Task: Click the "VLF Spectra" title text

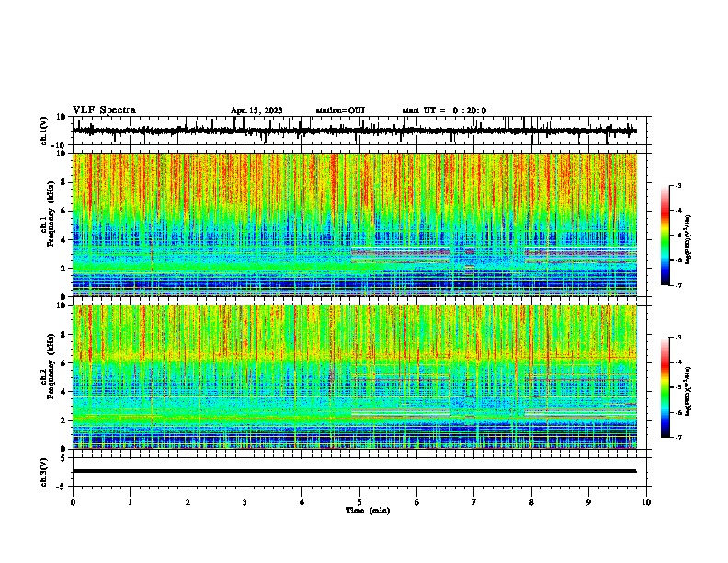Action: coord(104,110)
